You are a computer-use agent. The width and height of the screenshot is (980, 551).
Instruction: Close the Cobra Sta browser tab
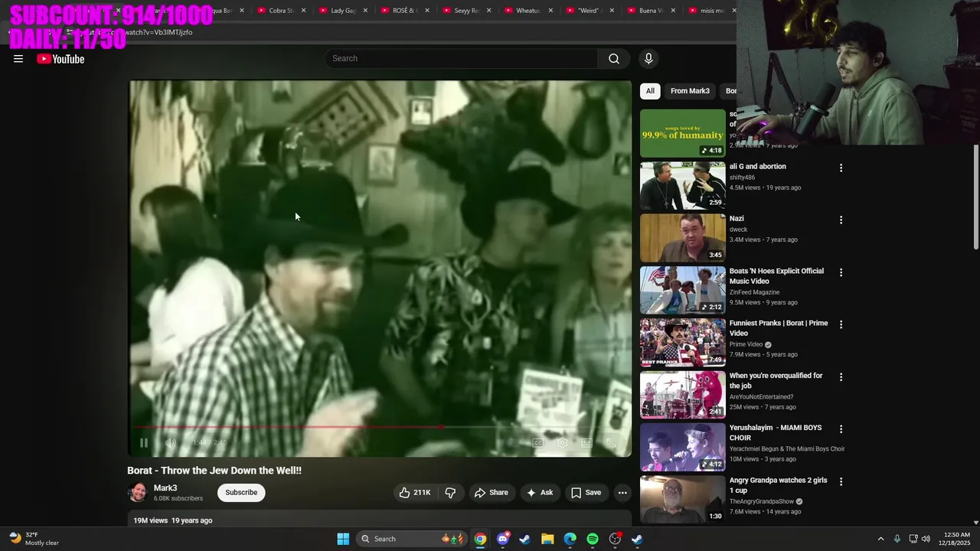click(x=304, y=11)
